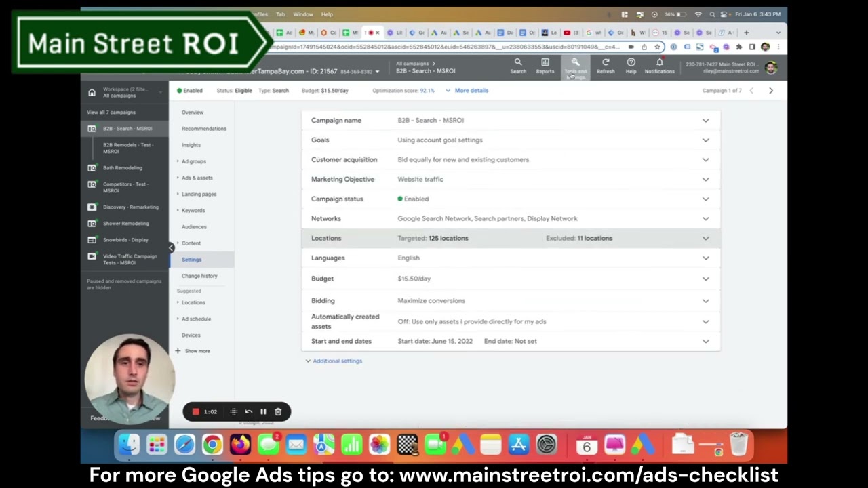
Task: Restart recording with the undo arrow icon
Action: click(x=248, y=411)
